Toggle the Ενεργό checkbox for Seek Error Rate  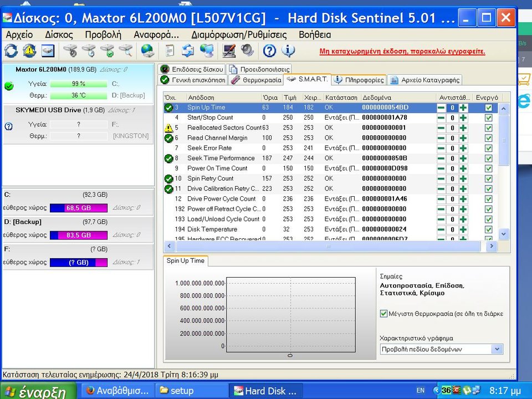(x=488, y=149)
